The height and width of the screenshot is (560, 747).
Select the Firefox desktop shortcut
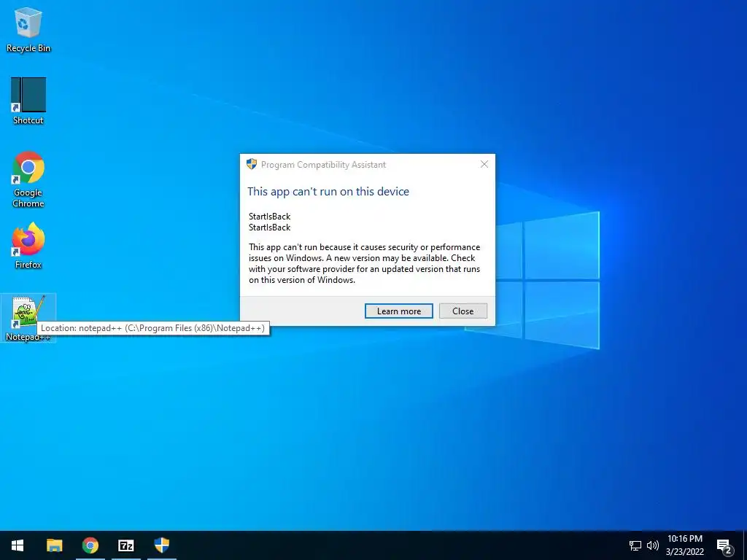coord(28,246)
